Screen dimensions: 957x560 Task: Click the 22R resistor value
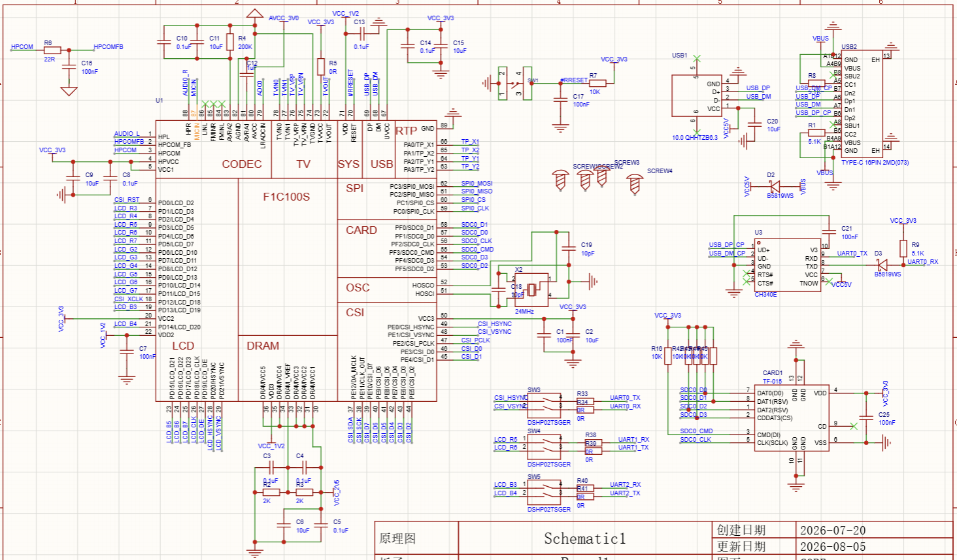(x=50, y=59)
